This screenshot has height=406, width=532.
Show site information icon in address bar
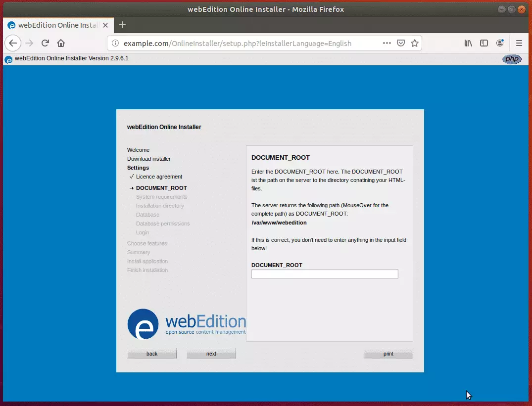pos(115,43)
